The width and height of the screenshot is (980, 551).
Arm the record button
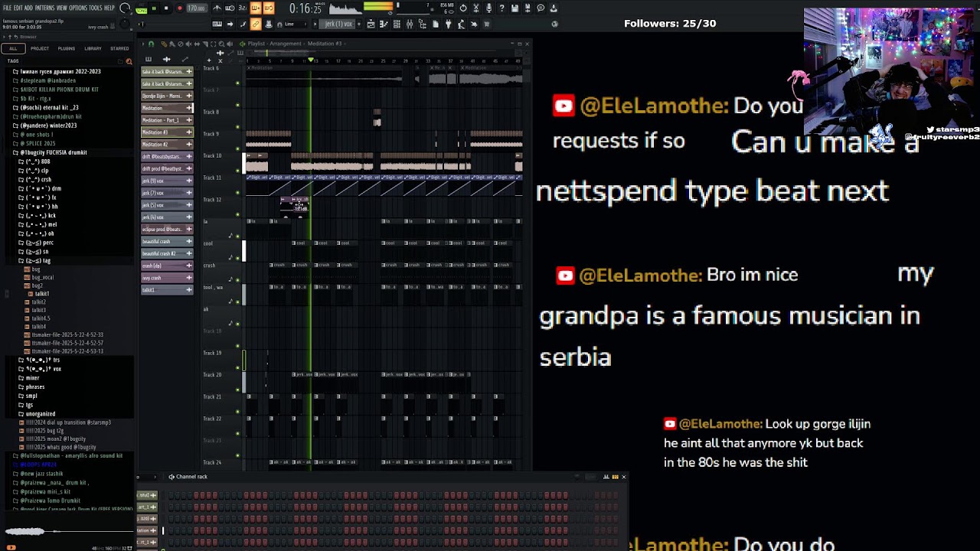click(179, 8)
